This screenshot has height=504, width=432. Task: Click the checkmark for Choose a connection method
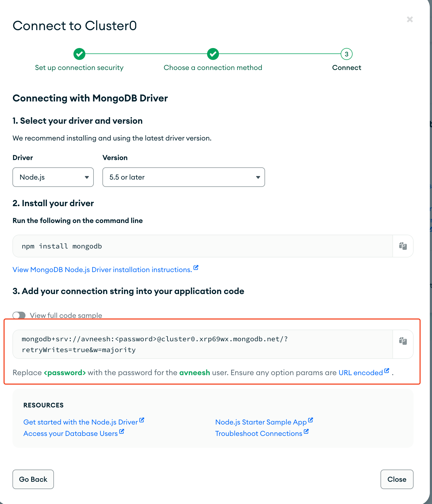click(x=213, y=54)
